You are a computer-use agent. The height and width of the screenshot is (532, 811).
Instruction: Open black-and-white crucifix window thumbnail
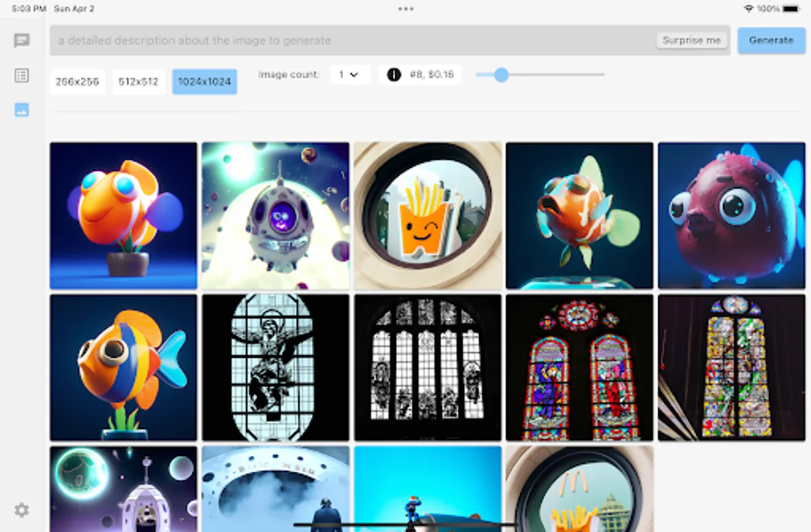(x=276, y=368)
